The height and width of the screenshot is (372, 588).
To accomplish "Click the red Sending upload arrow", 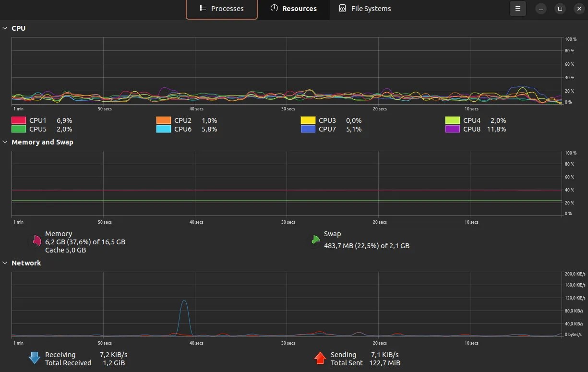I will [320, 358].
